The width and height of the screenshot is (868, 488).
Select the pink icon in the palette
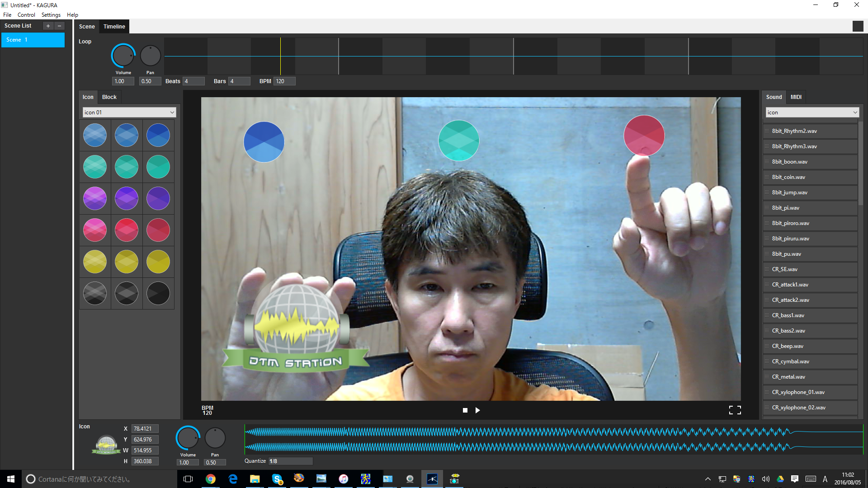click(x=95, y=230)
